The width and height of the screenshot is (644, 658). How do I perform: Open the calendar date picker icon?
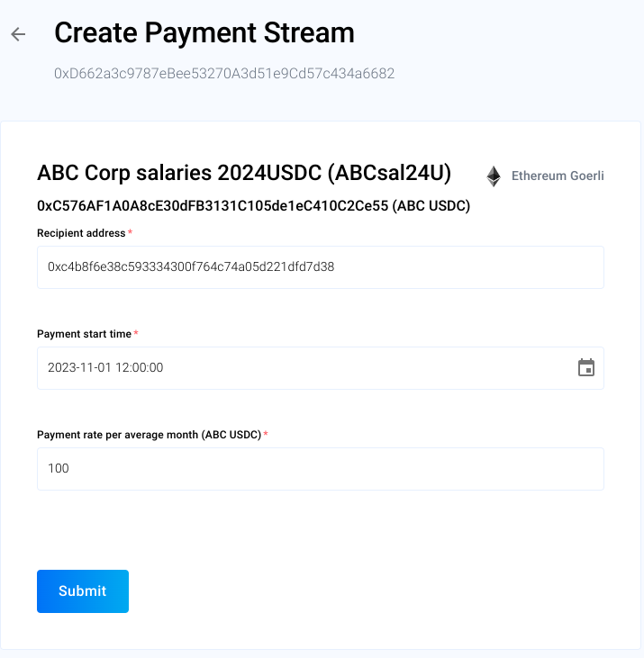tap(585, 367)
